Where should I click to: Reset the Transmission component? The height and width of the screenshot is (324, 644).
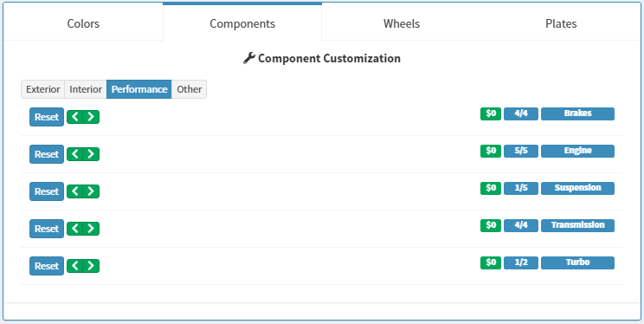pyautogui.click(x=47, y=229)
